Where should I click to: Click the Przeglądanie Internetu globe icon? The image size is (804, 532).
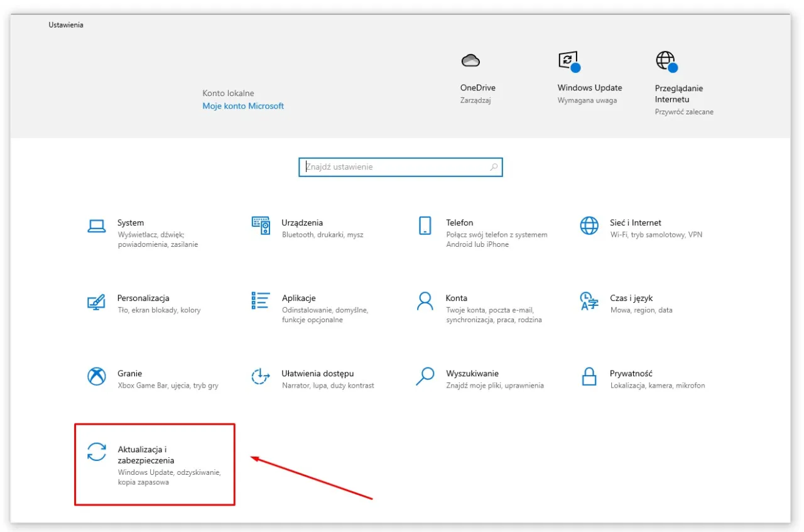[x=665, y=60]
